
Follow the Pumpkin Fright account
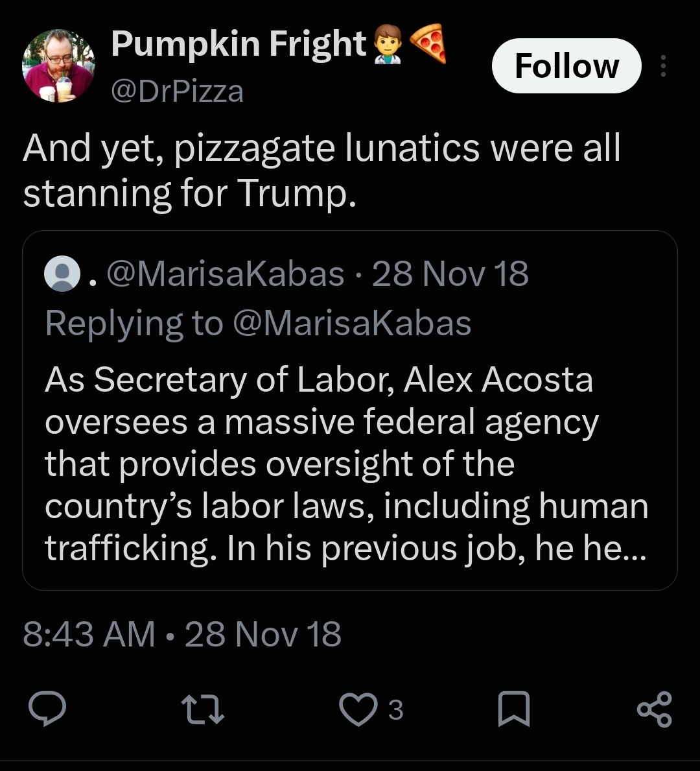(x=566, y=66)
